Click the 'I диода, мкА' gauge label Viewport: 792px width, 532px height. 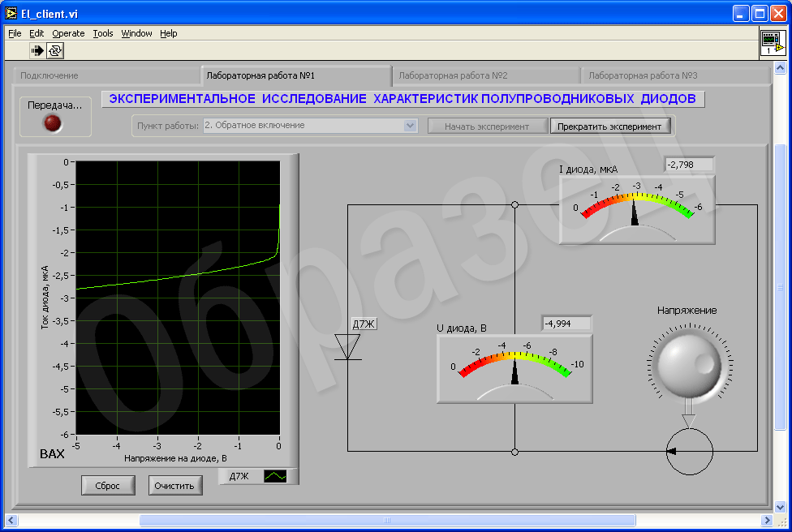point(588,169)
